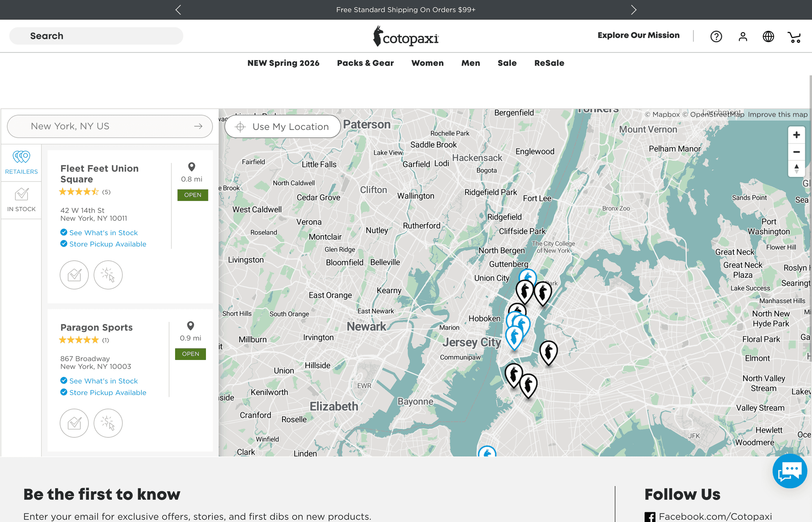Open the help question mark icon
The height and width of the screenshot is (522, 812).
[x=716, y=36]
